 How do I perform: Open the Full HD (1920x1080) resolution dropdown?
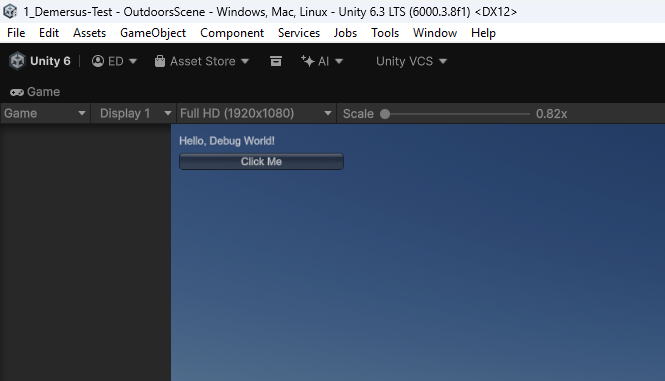[255, 113]
